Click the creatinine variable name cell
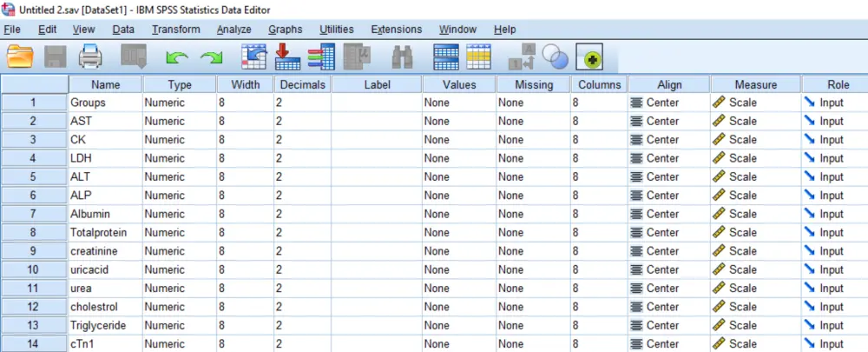The height and width of the screenshot is (352, 868). click(x=106, y=251)
